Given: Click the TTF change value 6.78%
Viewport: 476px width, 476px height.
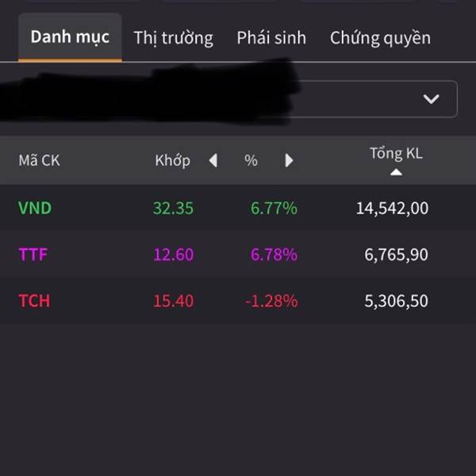Looking at the screenshot, I should [274, 255].
